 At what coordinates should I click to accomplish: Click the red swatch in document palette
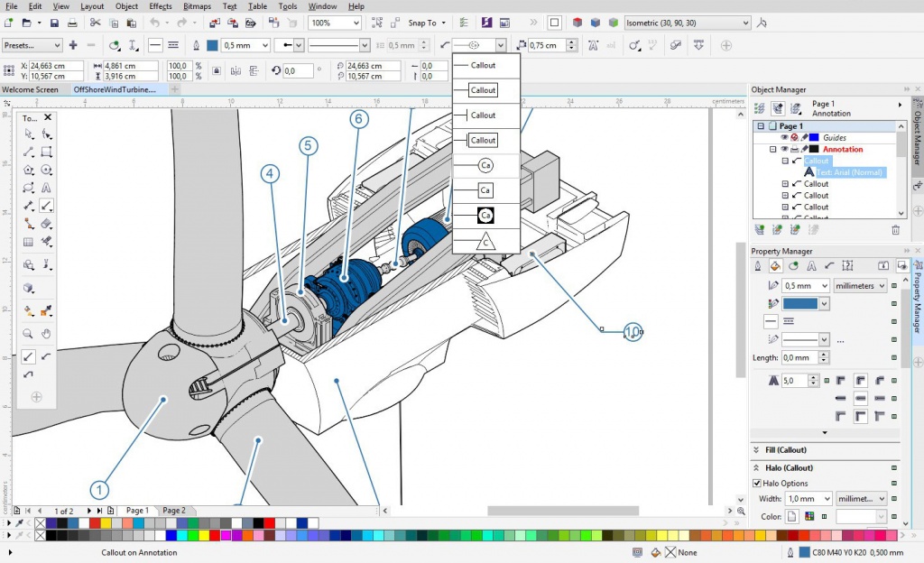pyautogui.click(x=95, y=523)
